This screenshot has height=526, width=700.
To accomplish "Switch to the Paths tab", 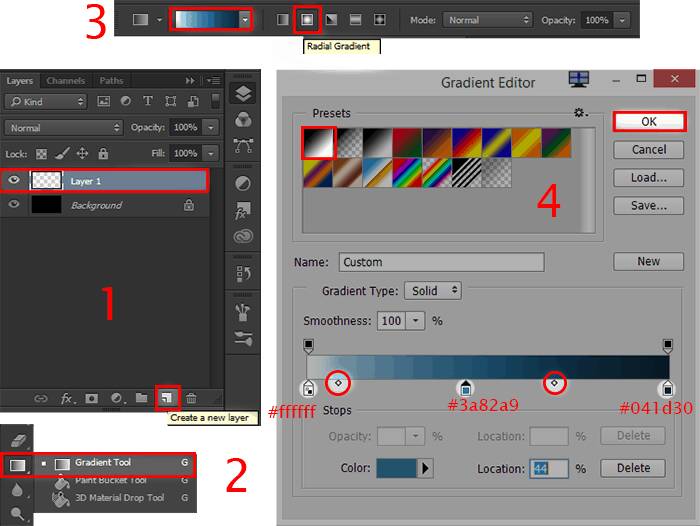I will tap(111, 81).
